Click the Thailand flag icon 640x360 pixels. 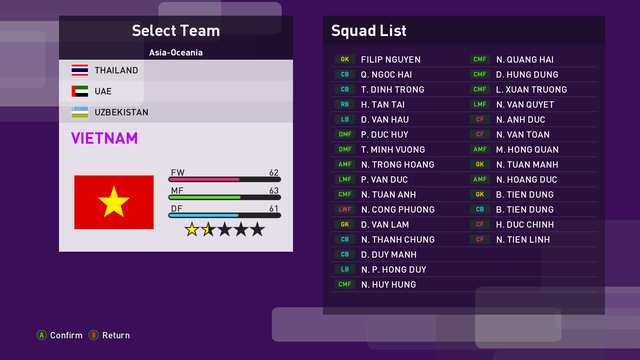pyautogui.click(x=80, y=70)
